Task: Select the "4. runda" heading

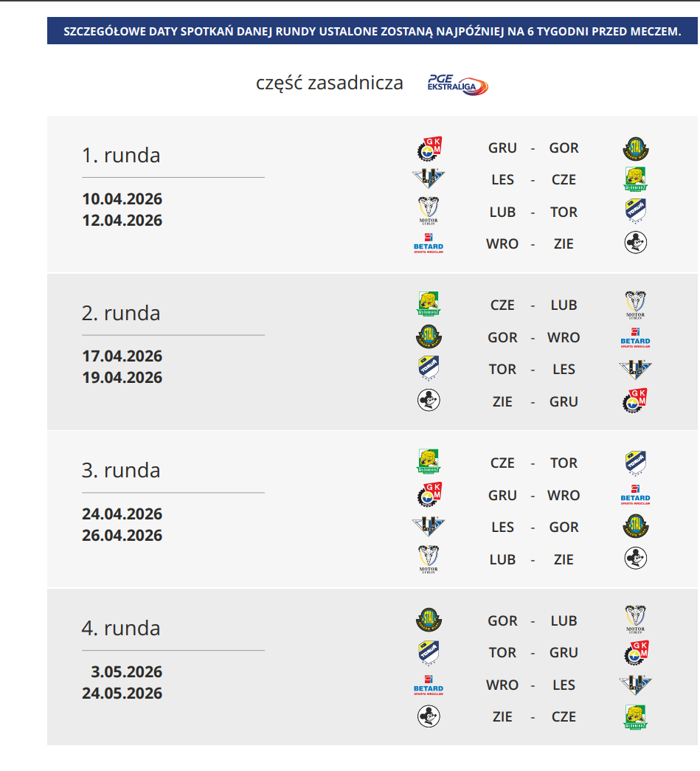Action: 121,628
